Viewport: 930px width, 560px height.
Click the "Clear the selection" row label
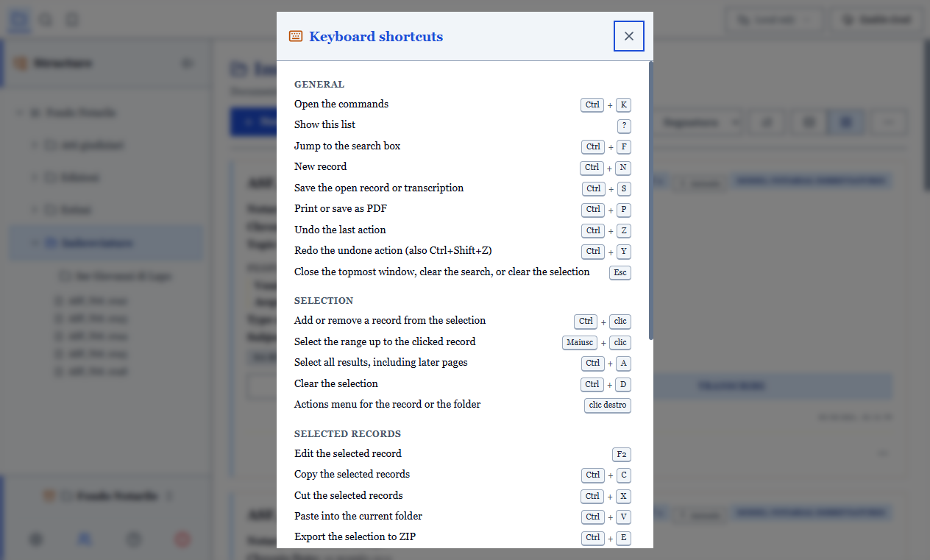click(x=336, y=383)
